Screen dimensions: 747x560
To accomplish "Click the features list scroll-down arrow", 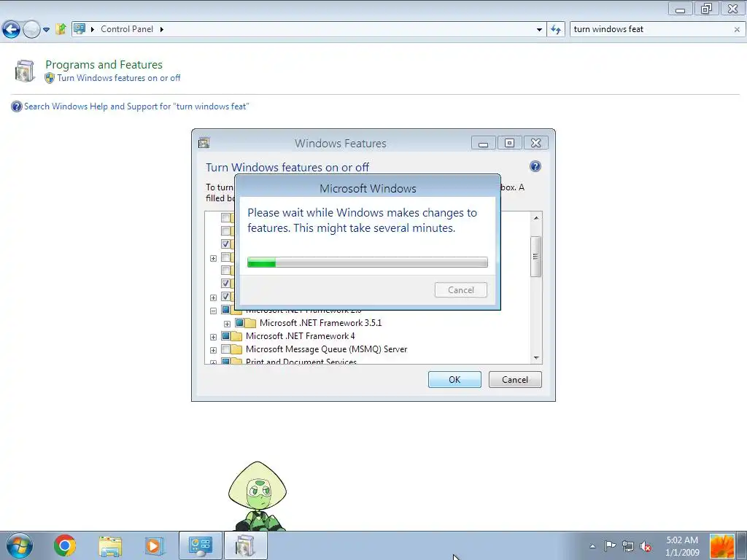I will [x=536, y=357].
